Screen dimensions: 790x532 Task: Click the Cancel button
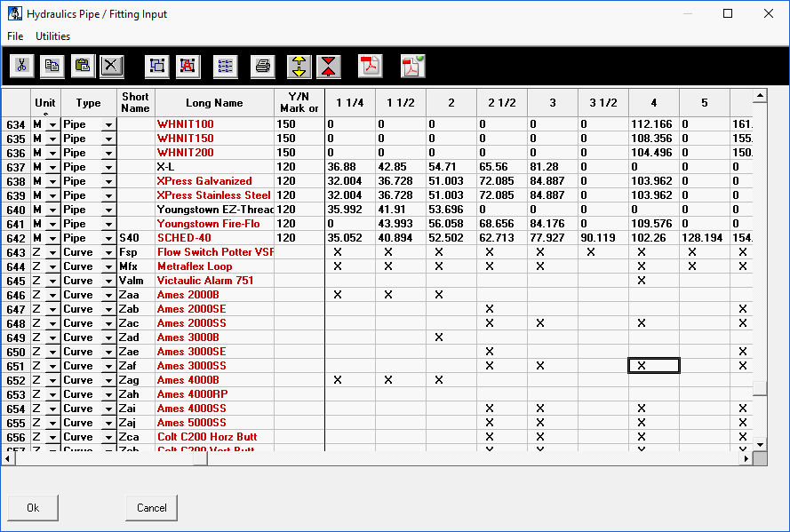pyautogui.click(x=152, y=508)
